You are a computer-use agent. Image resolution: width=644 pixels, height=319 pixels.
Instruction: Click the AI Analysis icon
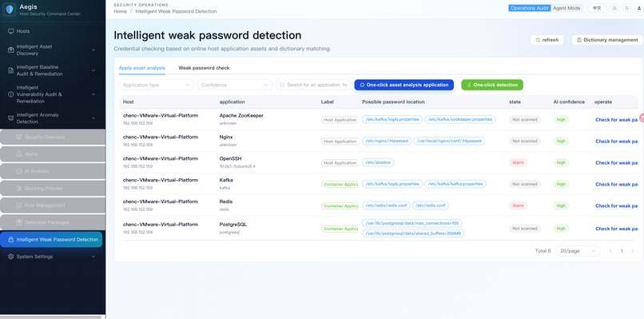[x=19, y=171]
